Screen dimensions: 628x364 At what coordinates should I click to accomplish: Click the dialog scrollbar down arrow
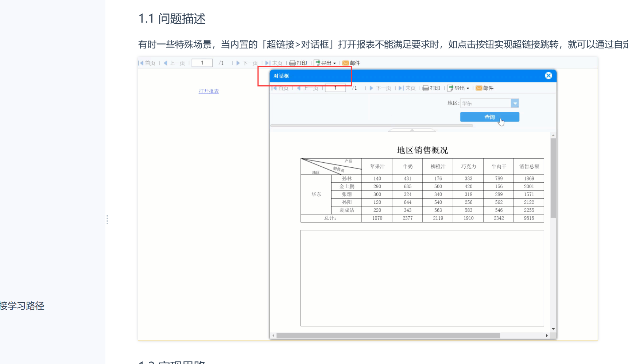[x=553, y=329]
